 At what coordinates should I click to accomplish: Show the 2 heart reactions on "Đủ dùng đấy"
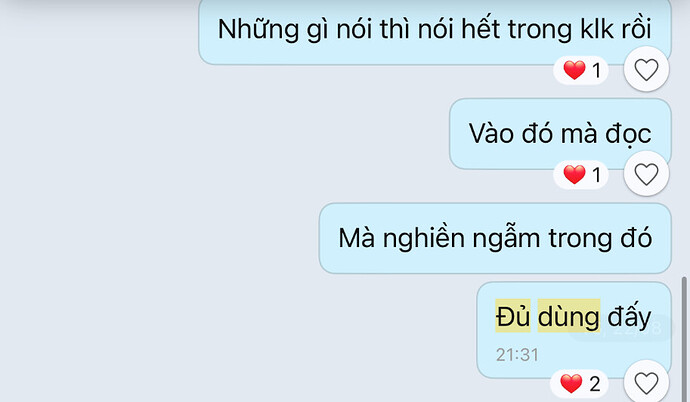point(579,384)
